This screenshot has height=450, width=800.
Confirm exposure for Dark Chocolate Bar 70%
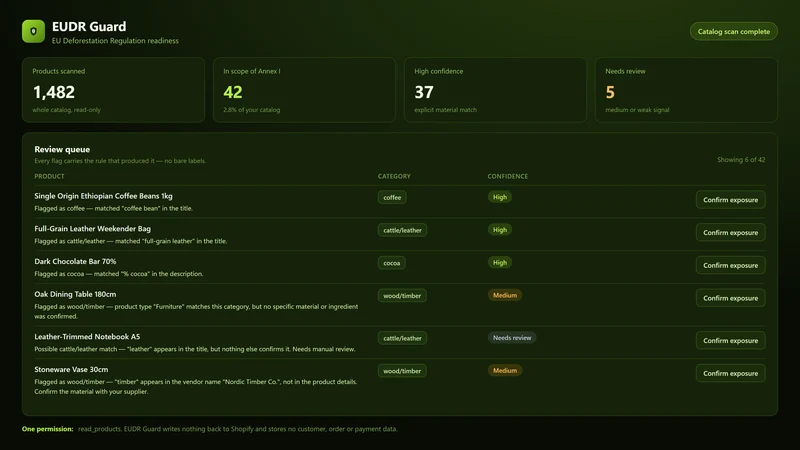[730, 265]
